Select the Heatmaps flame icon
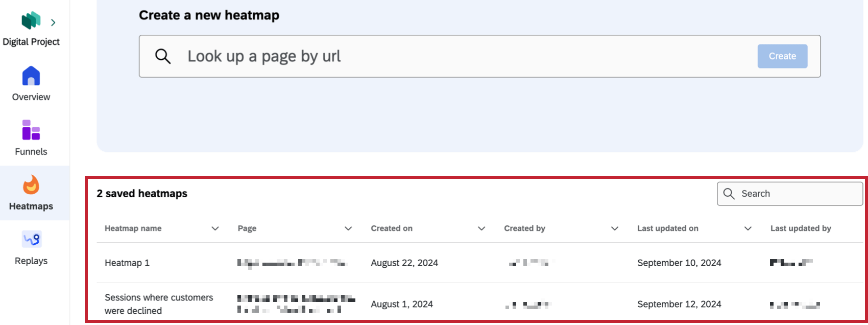Screen dimensions: 868x325 [31, 185]
